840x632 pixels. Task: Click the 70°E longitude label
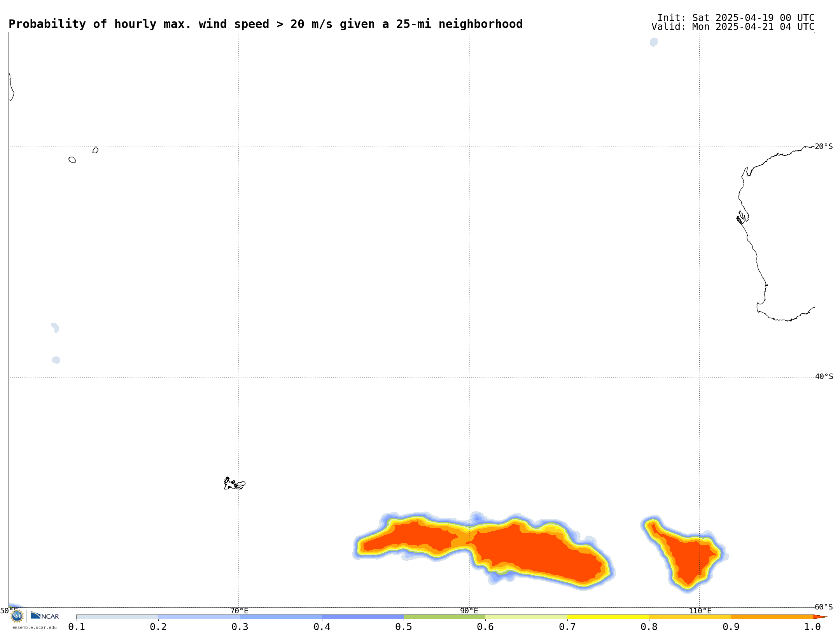(239, 611)
